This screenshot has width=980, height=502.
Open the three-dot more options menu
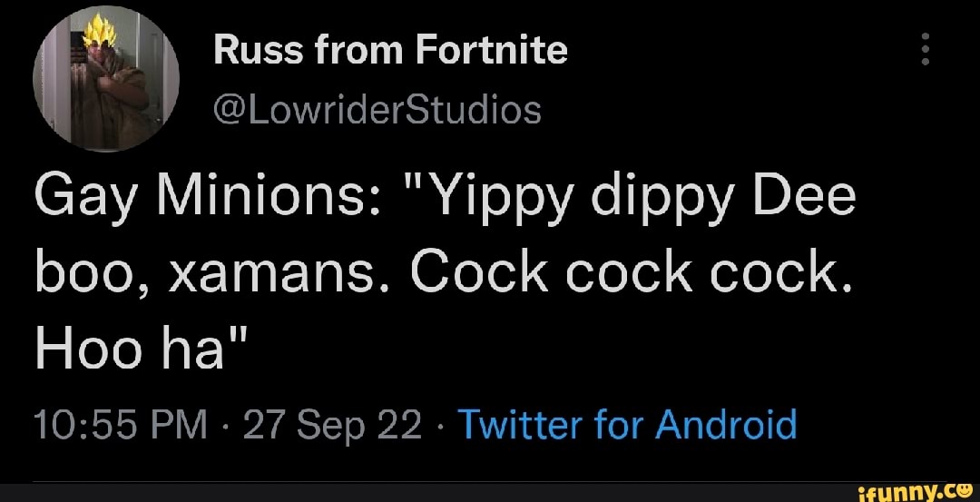click(925, 49)
